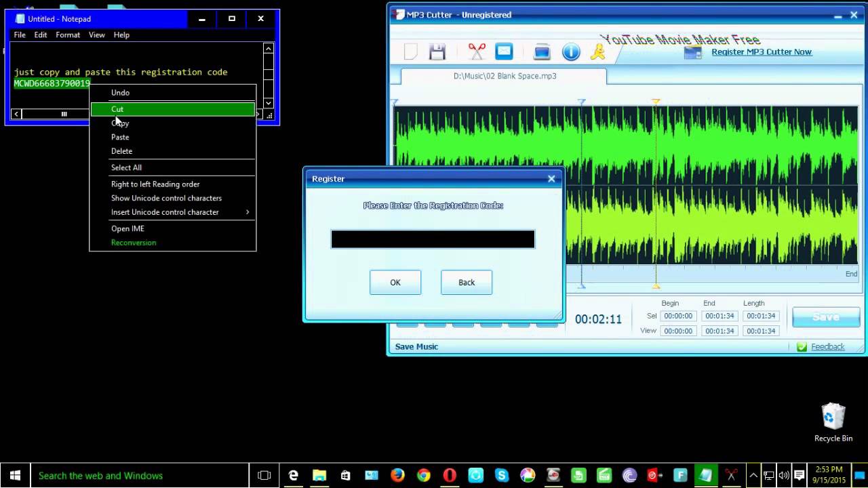868x488 pixels.
Task: Open the Register MP3 Cutter Now link
Action: 762,52
